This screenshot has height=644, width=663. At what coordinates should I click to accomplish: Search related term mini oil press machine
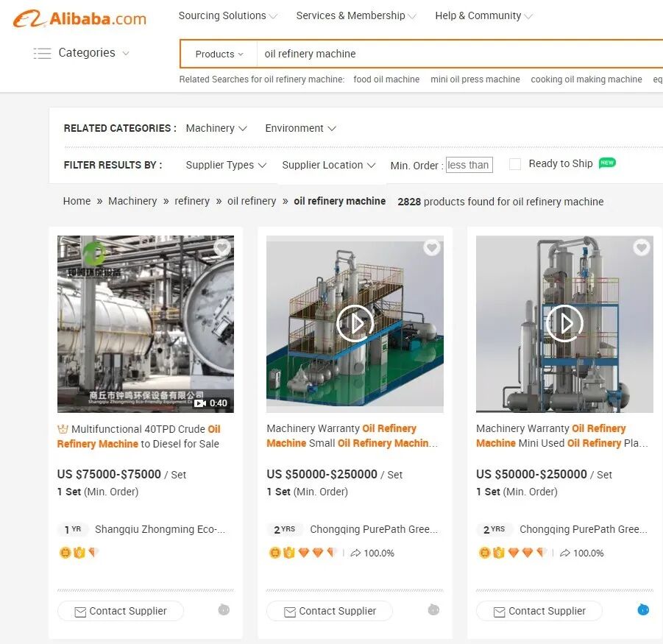pos(475,79)
